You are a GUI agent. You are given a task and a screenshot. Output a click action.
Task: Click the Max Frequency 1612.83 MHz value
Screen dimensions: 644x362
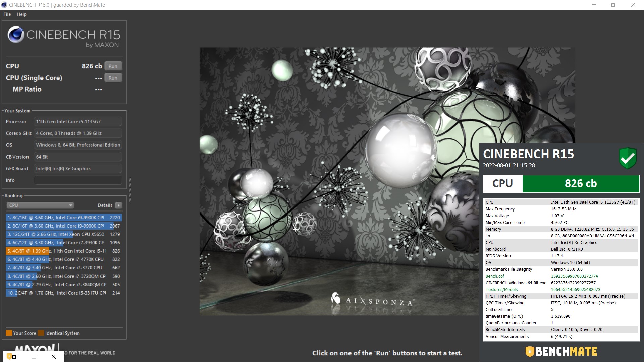[x=563, y=209]
